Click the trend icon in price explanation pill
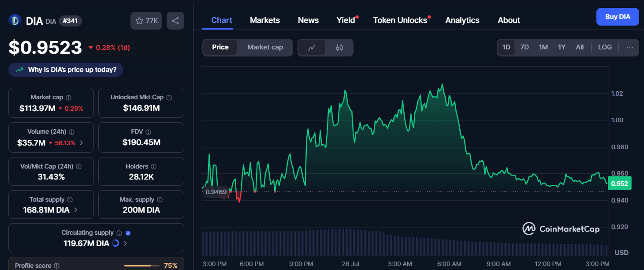644x270 pixels. click(19, 70)
